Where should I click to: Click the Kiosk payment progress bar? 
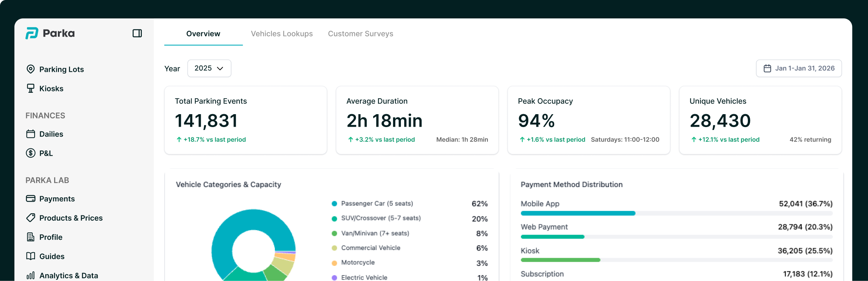(x=677, y=260)
